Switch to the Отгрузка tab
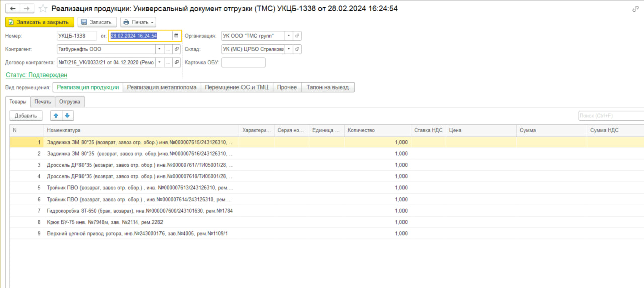The height and width of the screenshot is (288, 644). (70, 102)
